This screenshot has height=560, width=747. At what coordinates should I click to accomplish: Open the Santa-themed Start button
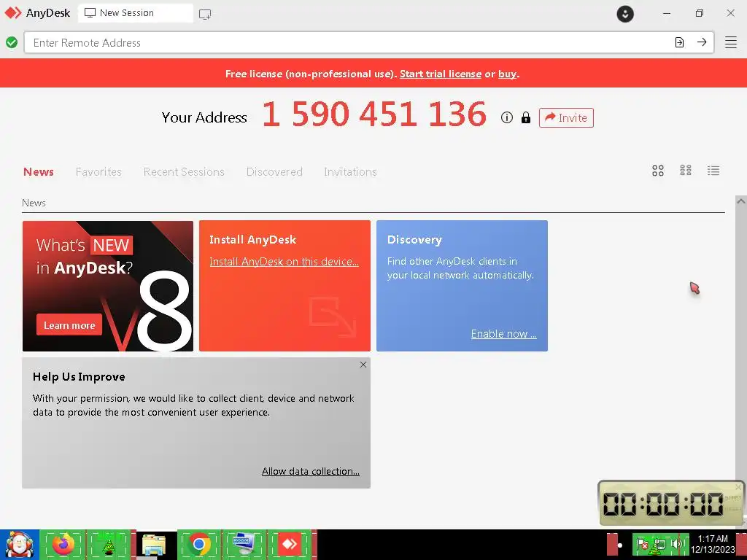[x=20, y=545]
